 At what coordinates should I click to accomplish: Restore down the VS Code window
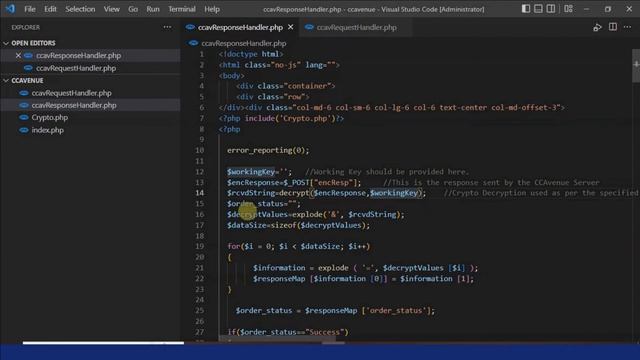tap(608, 9)
